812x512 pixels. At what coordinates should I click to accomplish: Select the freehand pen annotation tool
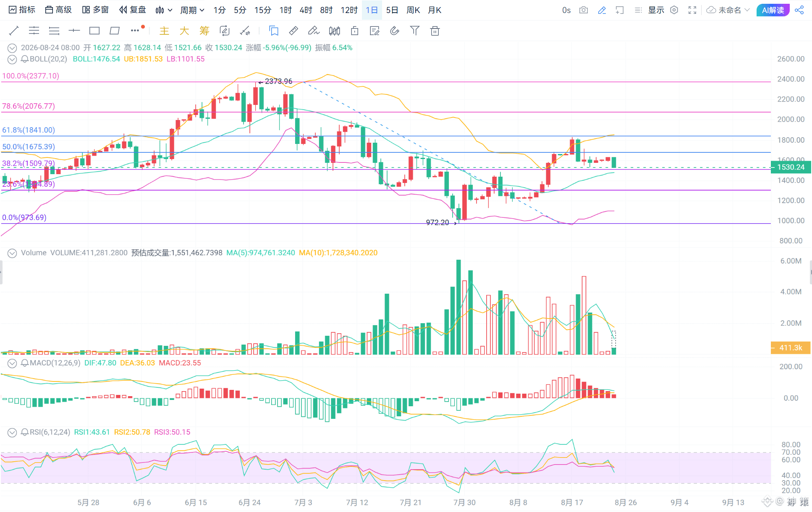coord(314,31)
